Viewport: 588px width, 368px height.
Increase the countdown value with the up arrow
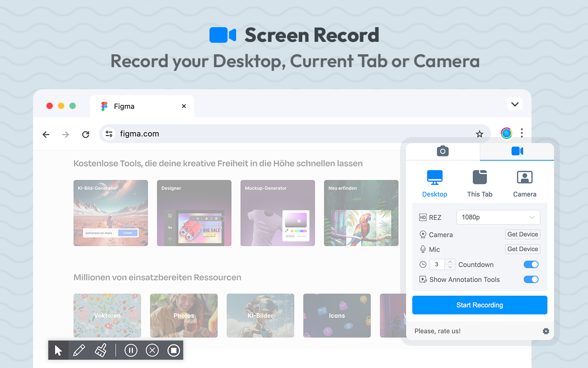point(450,262)
